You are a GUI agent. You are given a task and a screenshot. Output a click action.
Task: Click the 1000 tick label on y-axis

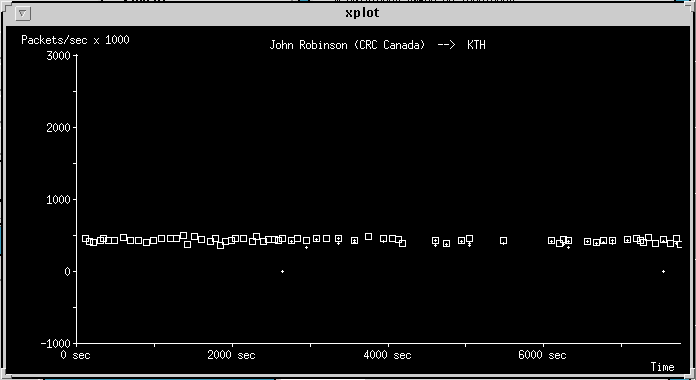[59, 199]
